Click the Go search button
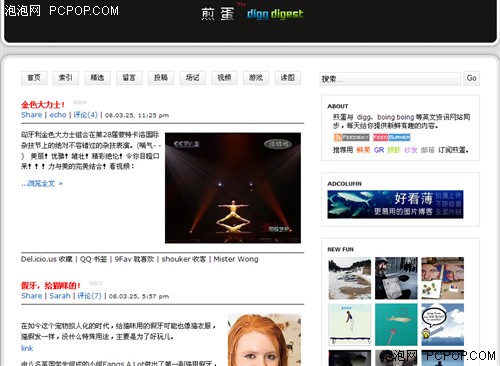The image size is (500, 366). pyautogui.click(x=471, y=78)
